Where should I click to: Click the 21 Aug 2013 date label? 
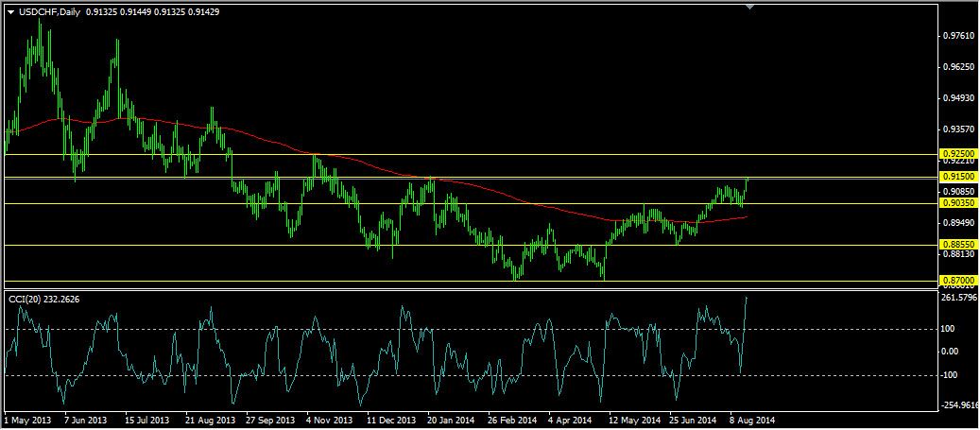pos(210,420)
